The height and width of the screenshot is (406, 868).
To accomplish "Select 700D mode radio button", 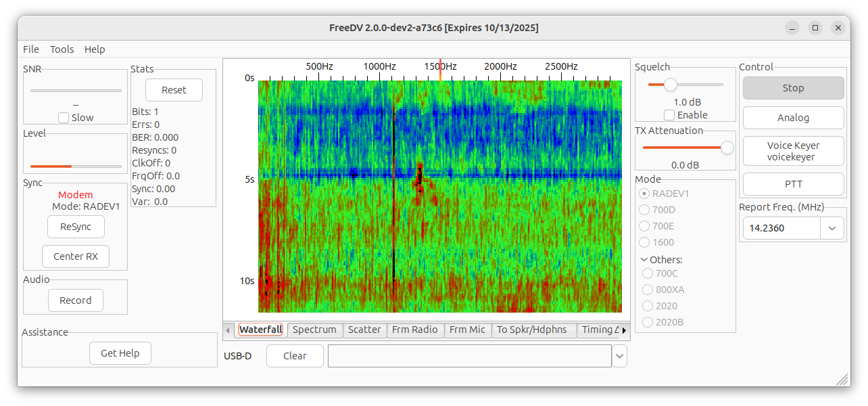I will 644,210.
